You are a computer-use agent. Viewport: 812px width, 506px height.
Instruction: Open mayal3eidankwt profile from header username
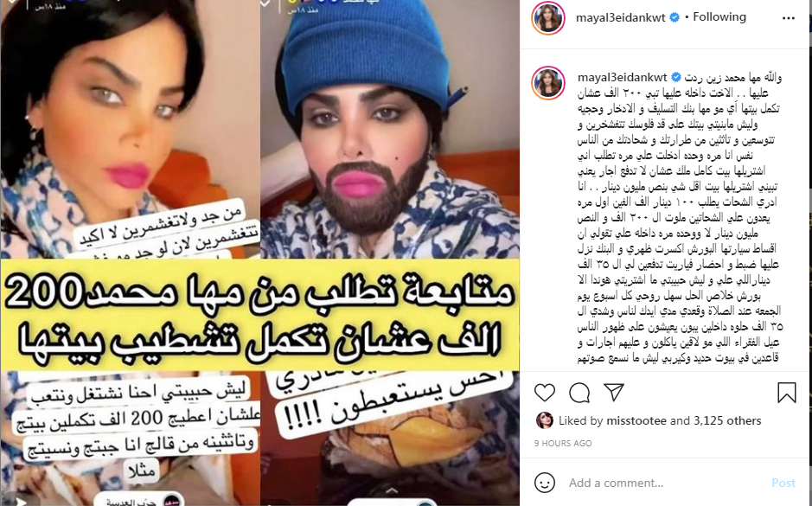click(620, 17)
